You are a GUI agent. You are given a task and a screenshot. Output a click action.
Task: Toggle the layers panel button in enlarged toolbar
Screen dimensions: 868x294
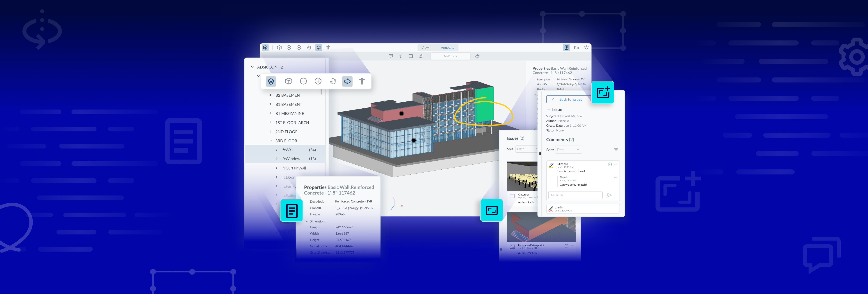[271, 81]
